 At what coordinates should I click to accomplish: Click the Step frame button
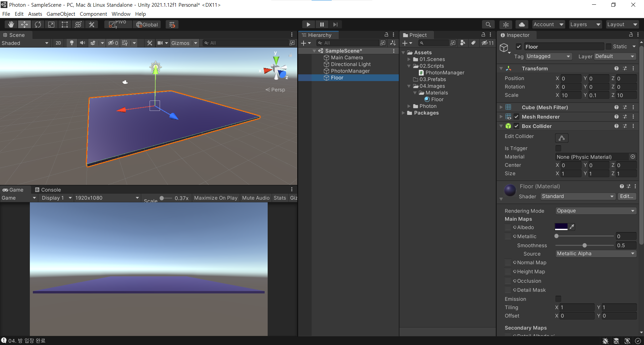[x=335, y=24]
